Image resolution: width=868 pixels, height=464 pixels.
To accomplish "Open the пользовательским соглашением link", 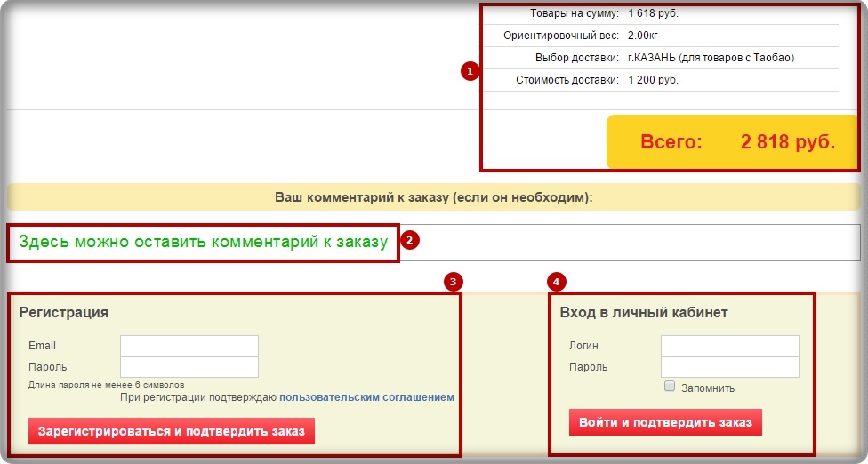I will (x=366, y=397).
